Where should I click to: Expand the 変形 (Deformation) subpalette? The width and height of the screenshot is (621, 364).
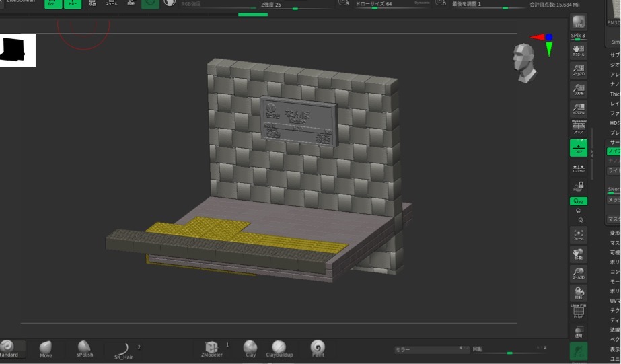coord(615,233)
